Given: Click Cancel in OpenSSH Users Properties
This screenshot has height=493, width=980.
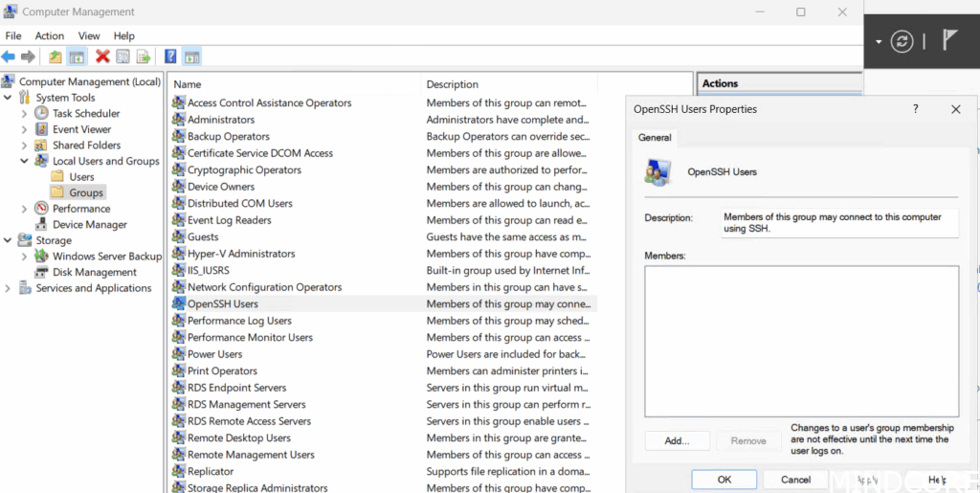Looking at the screenshot, I should click(x=795, y=480).
